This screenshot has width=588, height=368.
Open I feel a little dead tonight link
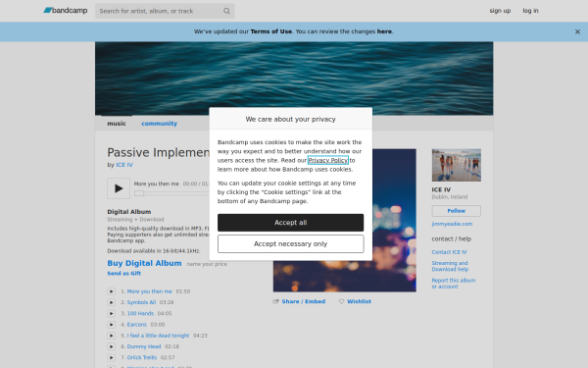(158, 336)
